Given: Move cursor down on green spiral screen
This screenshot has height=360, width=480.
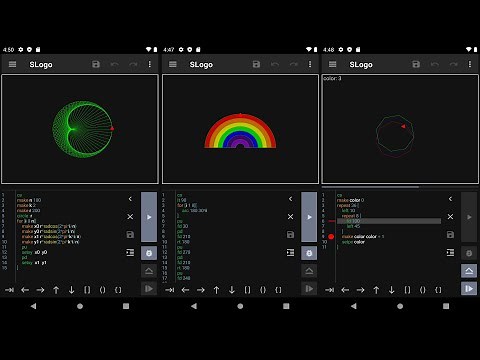Looking at the screenshot, I should click(71, 290).
